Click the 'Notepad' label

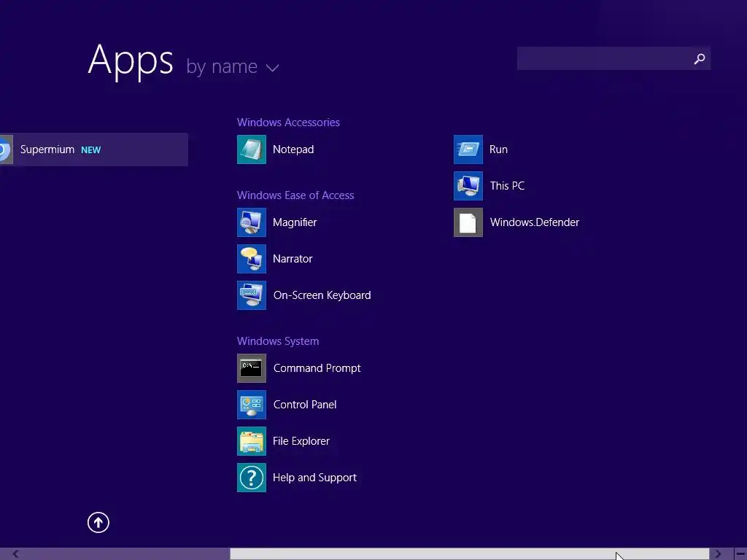[x=293, y=149]
